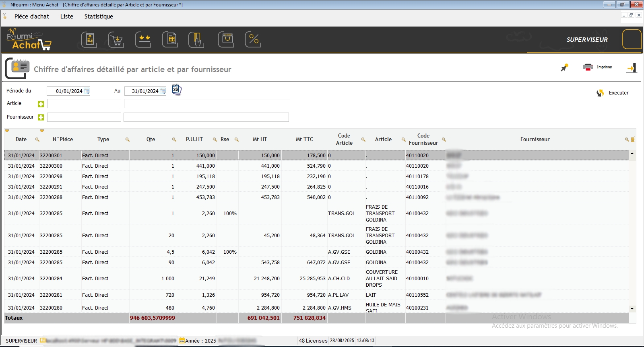Click the search magnifier beside Date column
The width and height of the screenshot is (644, 347).
point(37,140)
